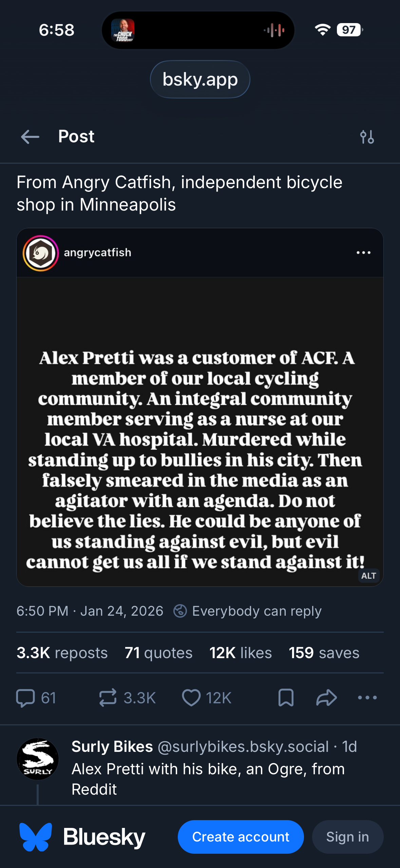
Task: Repost this post using repost icon
Action: [x=108, y=698]
